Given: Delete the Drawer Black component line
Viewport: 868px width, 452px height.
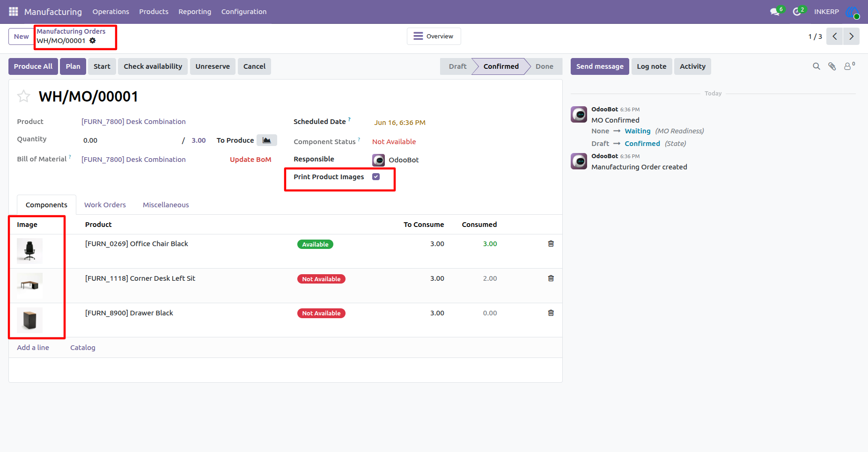Looking at the screenshot, I should point(551,313).
